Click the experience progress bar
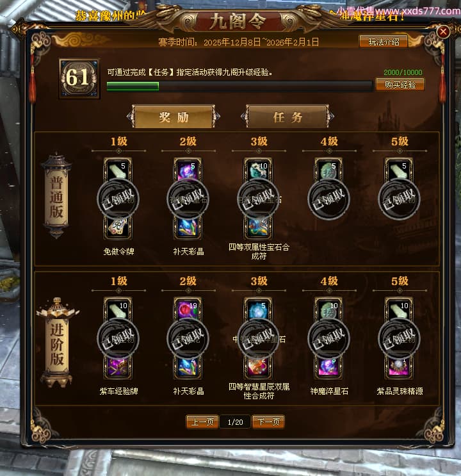 [x=239, y=86]
